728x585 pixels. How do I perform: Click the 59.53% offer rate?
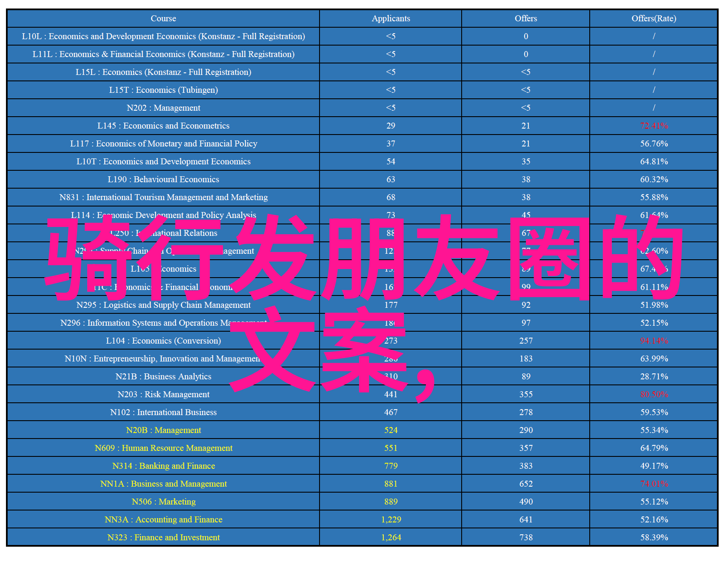tap(654, 412)
